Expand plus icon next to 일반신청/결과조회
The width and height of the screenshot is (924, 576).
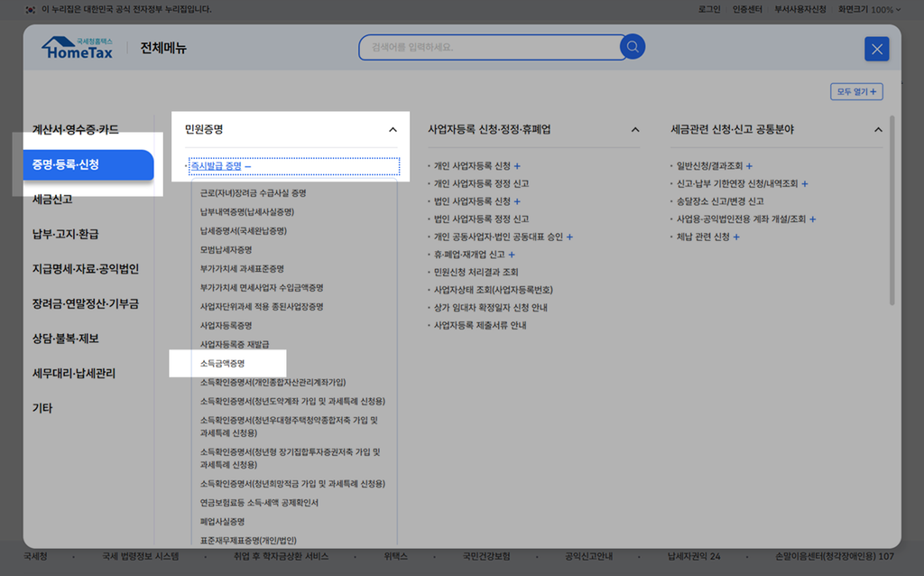coord(749,166)
